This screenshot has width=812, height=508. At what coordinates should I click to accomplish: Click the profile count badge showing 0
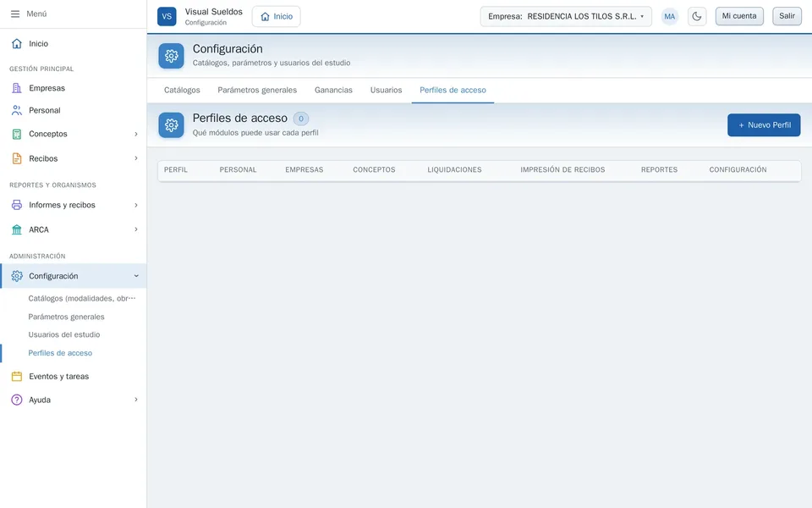point(301,119)
